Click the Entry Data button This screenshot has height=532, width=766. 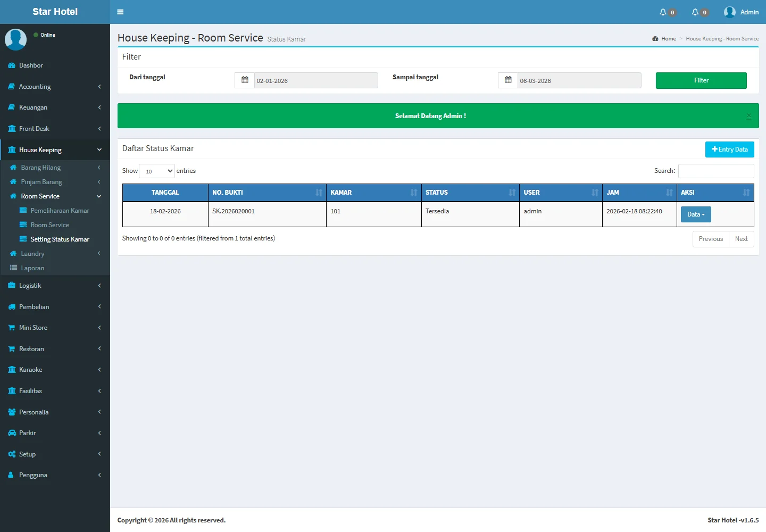point(729,149)
